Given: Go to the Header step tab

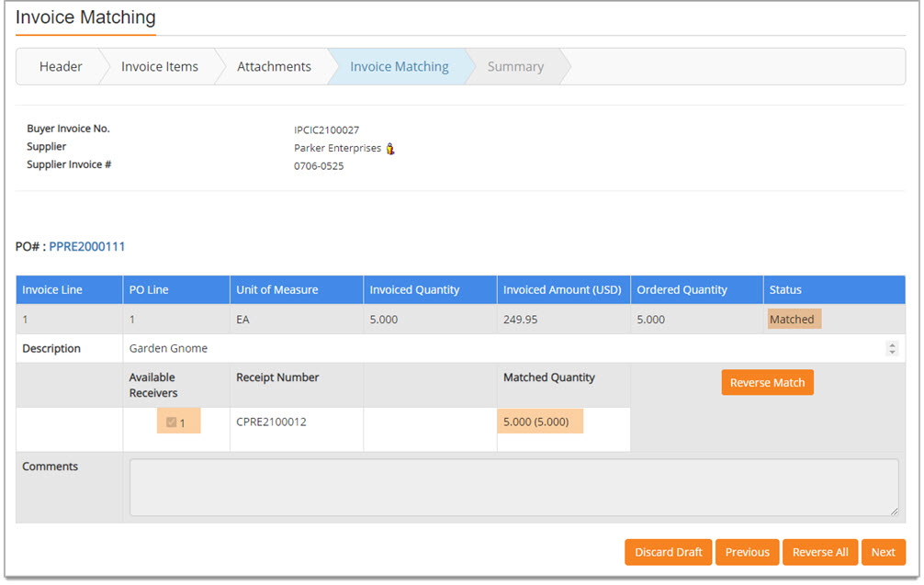Looking at the screenshot, I should tap(61, 67).
